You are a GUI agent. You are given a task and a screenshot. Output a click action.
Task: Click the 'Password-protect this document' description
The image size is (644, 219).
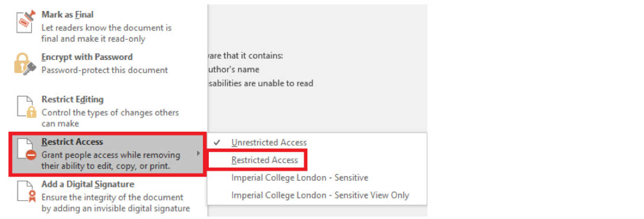pos(105,70)
